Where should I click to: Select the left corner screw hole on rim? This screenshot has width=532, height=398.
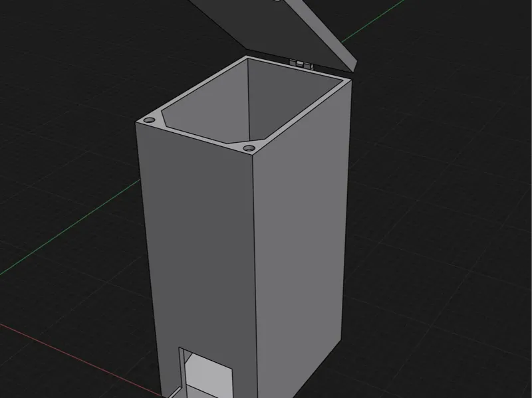(x=149, y=120)
